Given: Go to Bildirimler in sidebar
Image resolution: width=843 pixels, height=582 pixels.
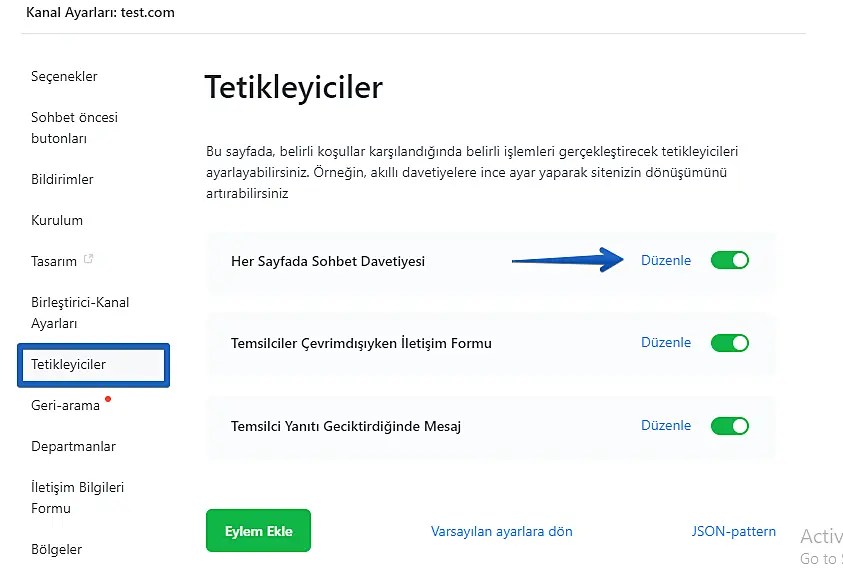Looking at the screenshot, I should point(62,180).
